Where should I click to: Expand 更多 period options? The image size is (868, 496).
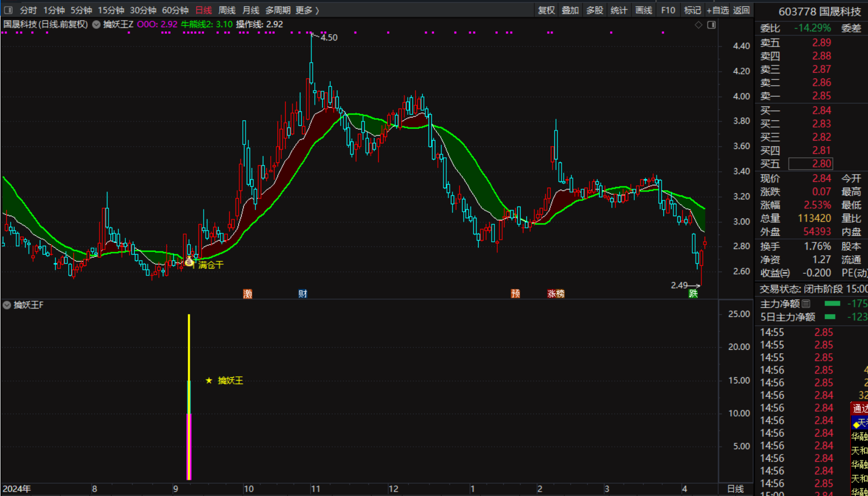(x=307, y=10)
